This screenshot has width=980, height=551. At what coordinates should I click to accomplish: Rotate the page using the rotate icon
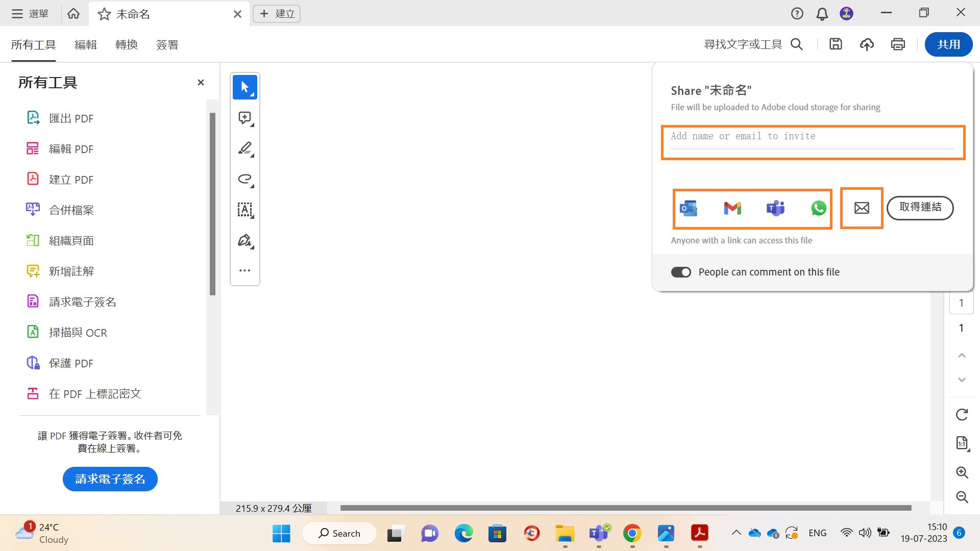click(x=962, y=414)
